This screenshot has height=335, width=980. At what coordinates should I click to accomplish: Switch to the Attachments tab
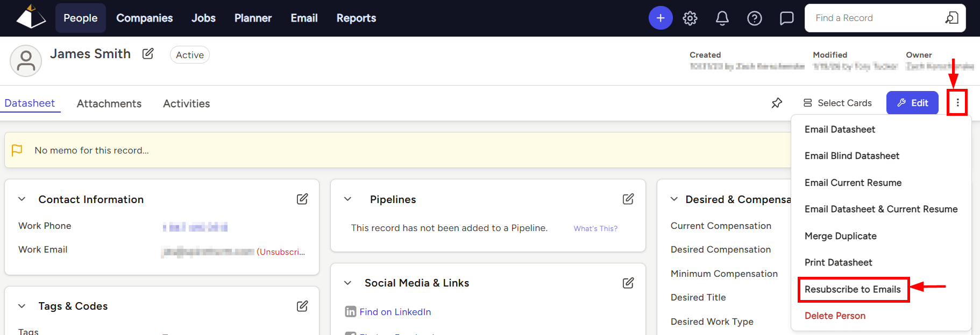point(109,103)
